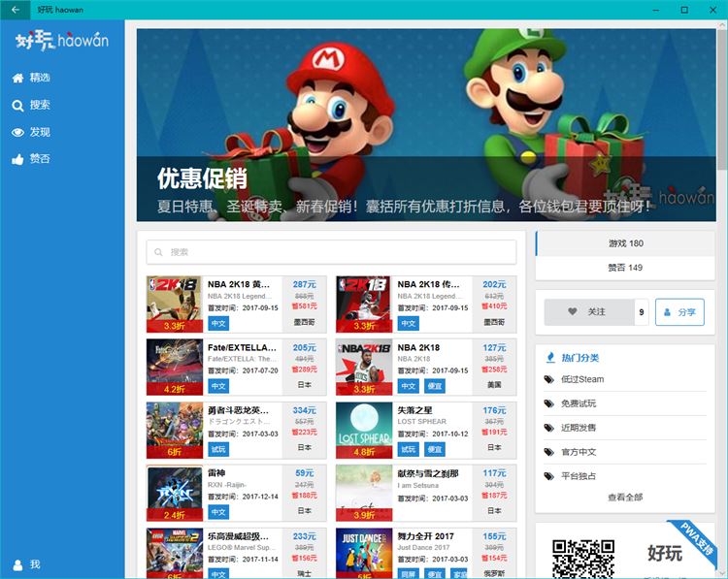Click 便宜 tag on 失落之星 card
The image size is (728, 579).
pyautogui.click(x=435, y=449)
